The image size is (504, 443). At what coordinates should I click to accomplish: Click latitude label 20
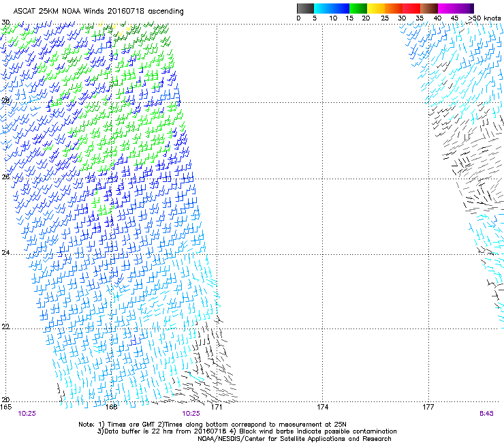click(x=5, y=399)
